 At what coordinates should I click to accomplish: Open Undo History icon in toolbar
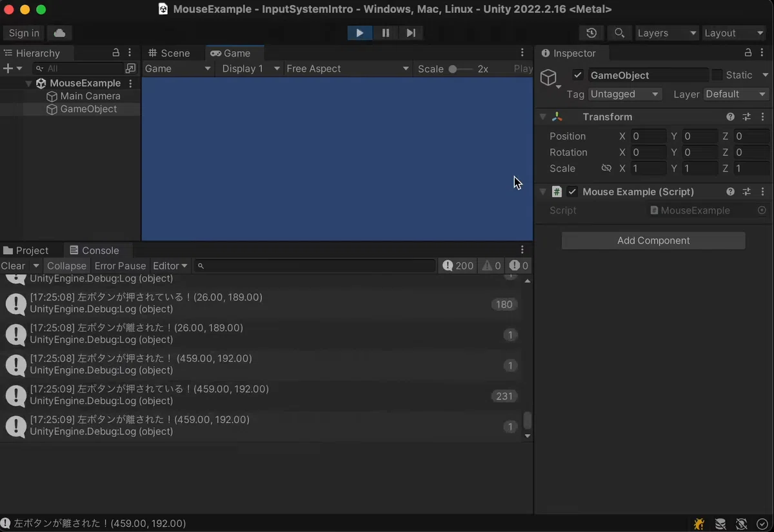click(591, 33)
